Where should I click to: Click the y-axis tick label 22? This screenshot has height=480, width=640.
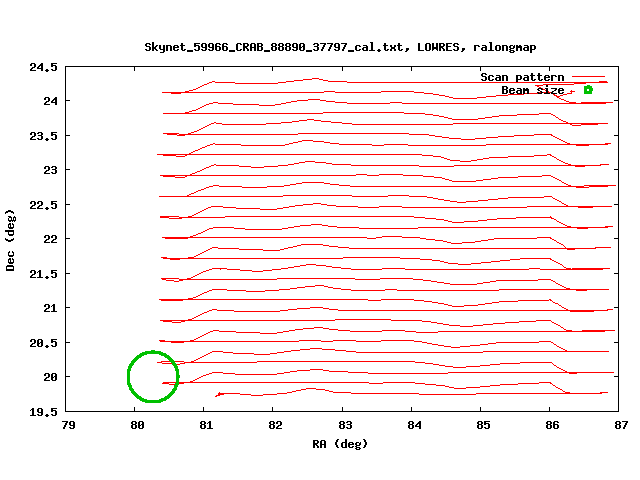pyautogui.click(x=50, y=239)
